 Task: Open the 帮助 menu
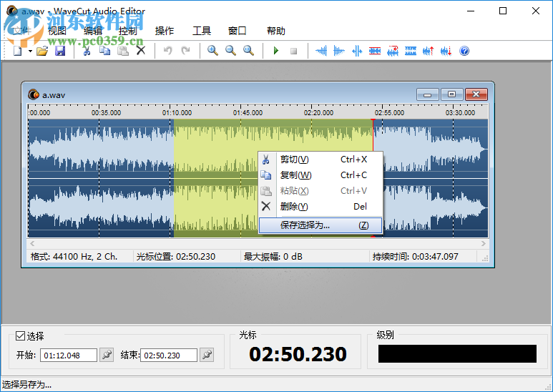pyautogui.click(x=276, y=31)
